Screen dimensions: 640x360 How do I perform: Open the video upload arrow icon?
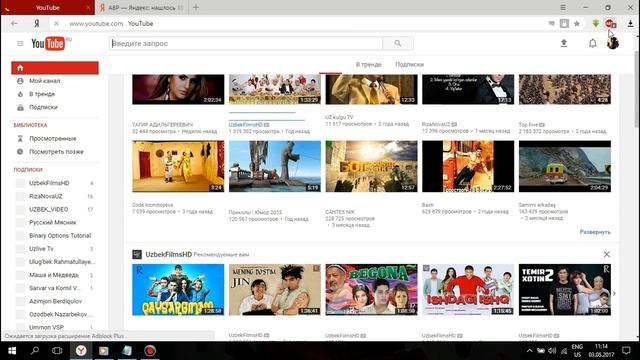coord(564,43)
